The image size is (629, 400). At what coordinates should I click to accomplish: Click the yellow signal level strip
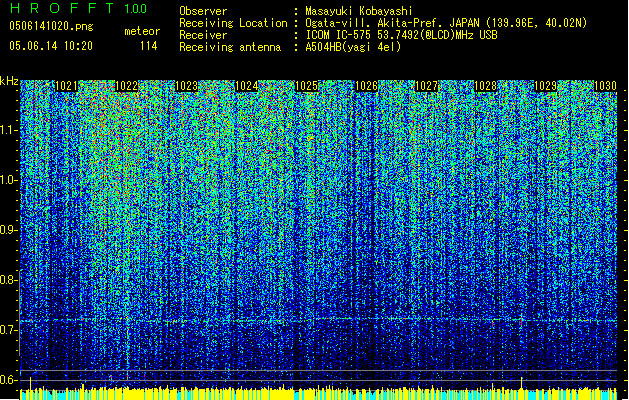pos(320,393)
